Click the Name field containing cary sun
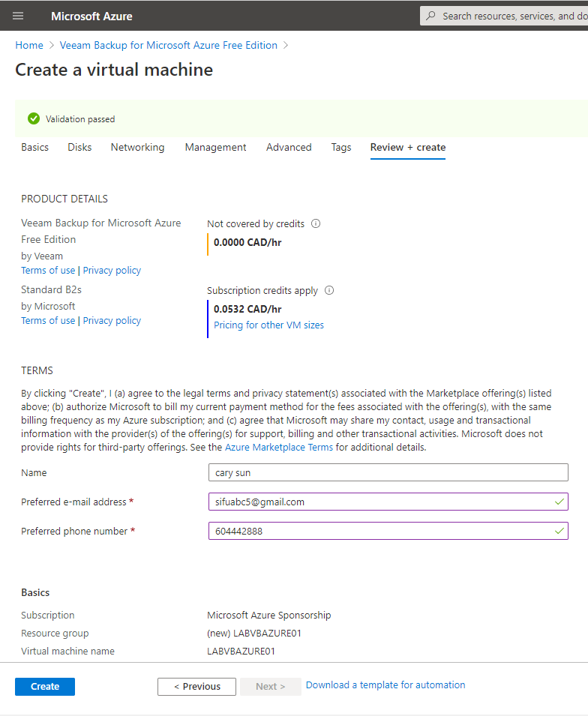 388,472
